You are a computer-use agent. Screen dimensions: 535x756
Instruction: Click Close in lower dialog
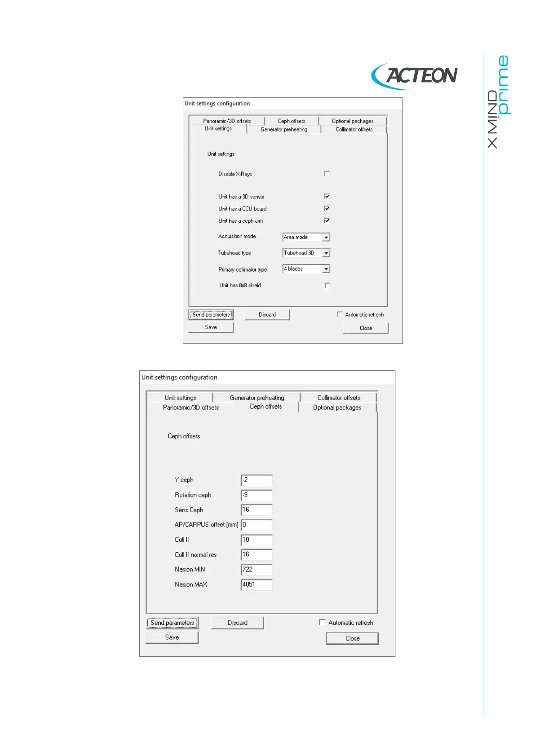coord(353,638)
